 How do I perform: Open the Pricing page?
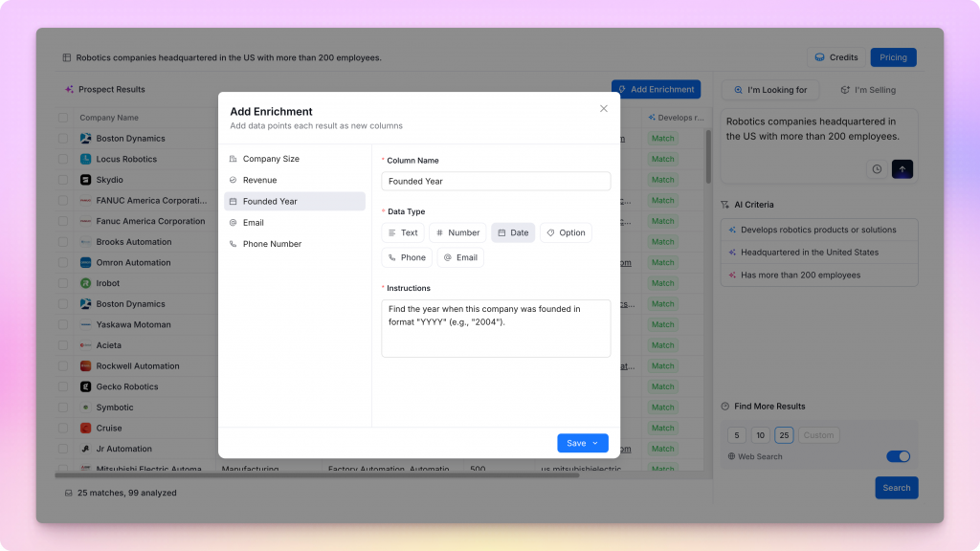click(893, 57)
